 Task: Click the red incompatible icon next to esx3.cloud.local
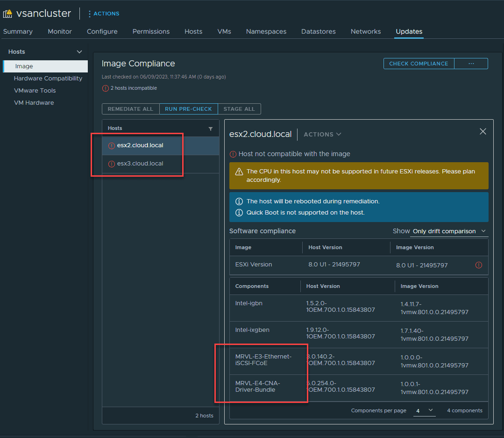coord(111,164)
